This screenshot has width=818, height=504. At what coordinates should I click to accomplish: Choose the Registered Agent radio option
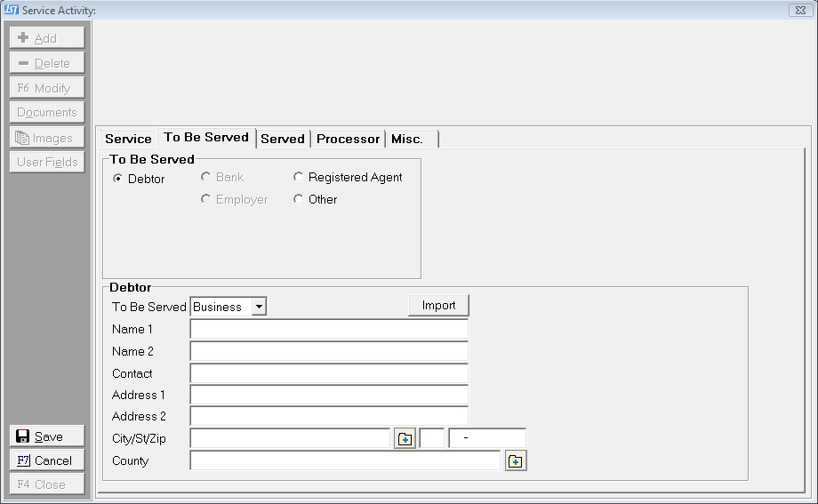[299, 178]
